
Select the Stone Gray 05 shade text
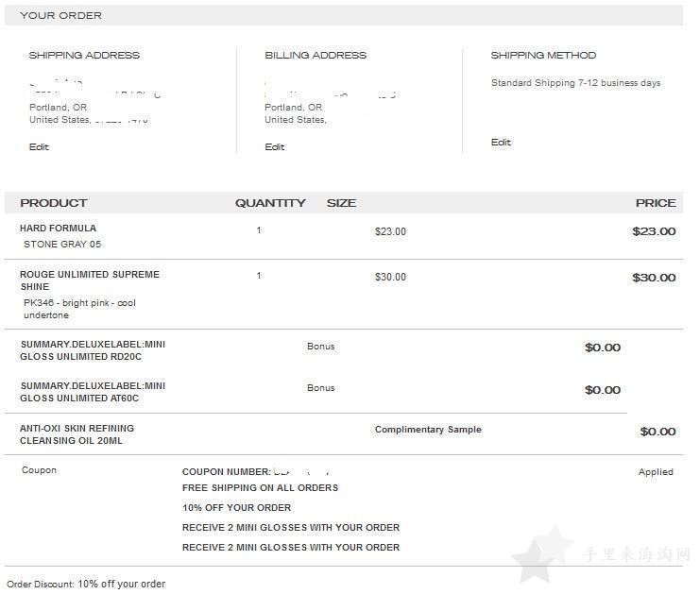point(62,244)
